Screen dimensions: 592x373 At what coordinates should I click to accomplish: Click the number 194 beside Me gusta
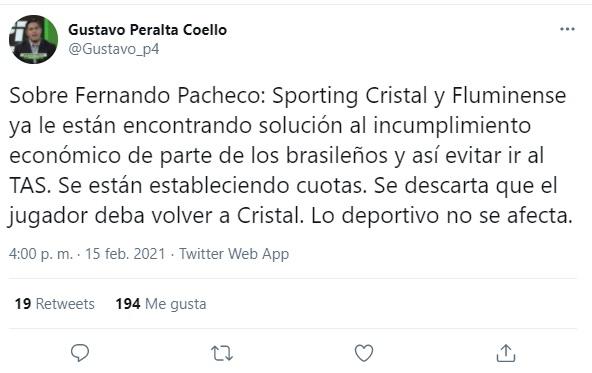(x=128, y=304)
